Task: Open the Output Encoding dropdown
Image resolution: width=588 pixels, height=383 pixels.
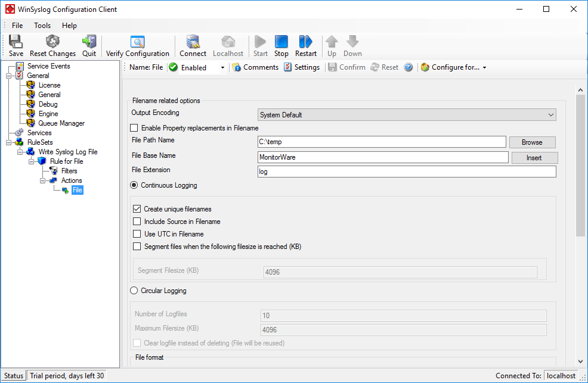Action: (x=406, y=115)
